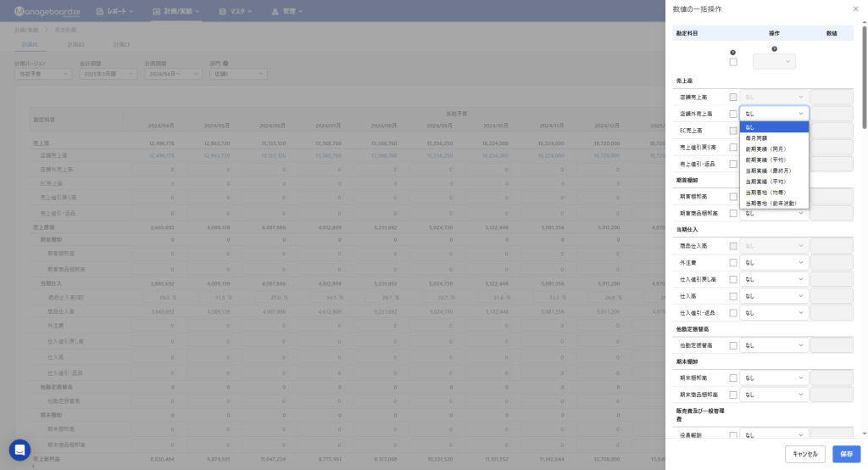Choose 前期実績（平均） option in the list

(x=765, y=159)
